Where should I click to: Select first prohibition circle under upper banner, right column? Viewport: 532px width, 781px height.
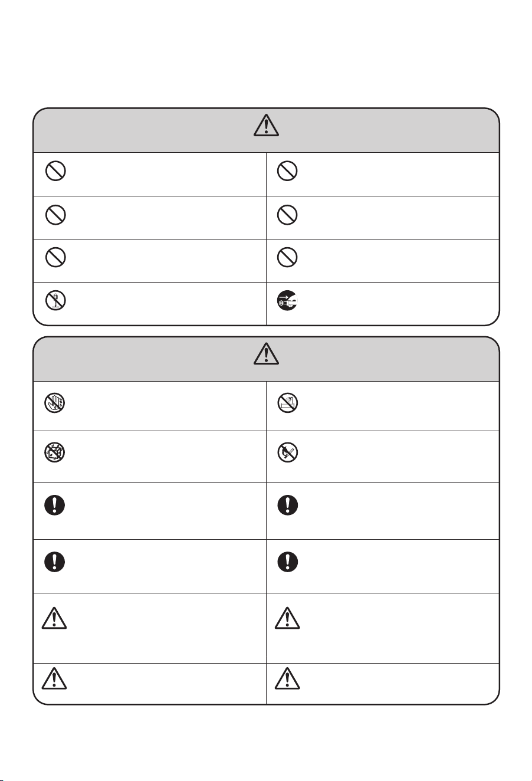point(287,171)
